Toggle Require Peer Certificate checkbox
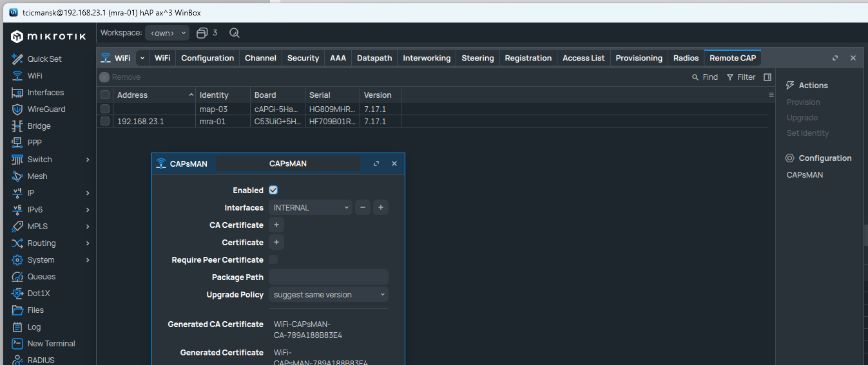Screen dimensions: 868x365 coord(273,259)
